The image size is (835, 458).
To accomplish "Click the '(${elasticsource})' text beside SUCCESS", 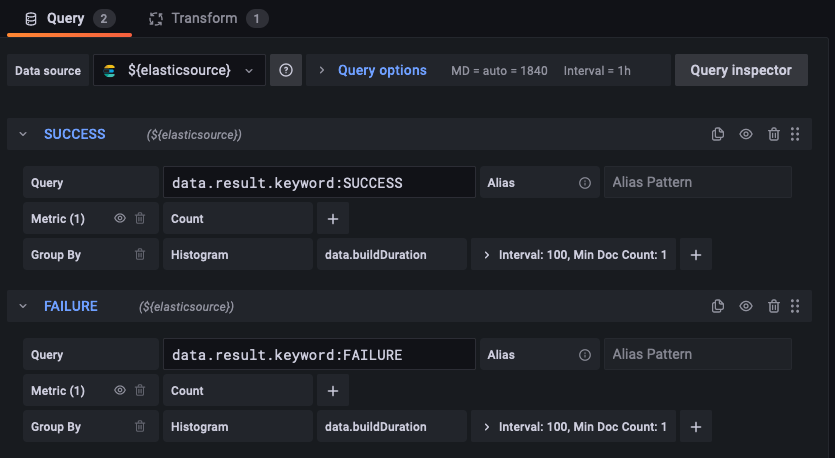I will 194,135.
